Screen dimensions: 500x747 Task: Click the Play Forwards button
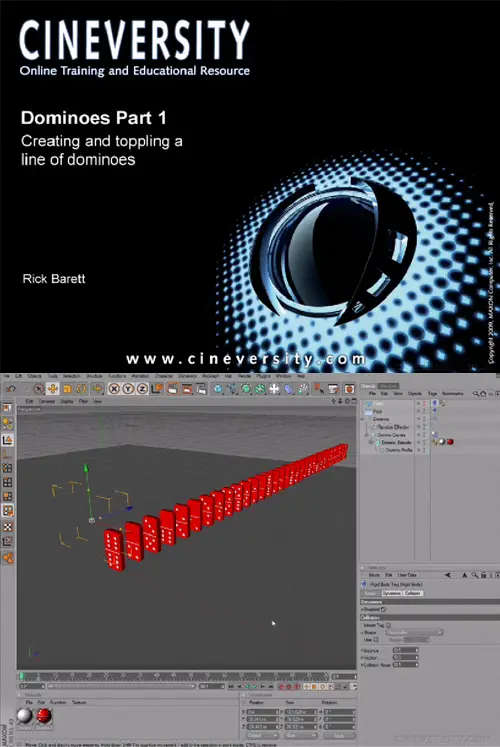pos(255,686)
